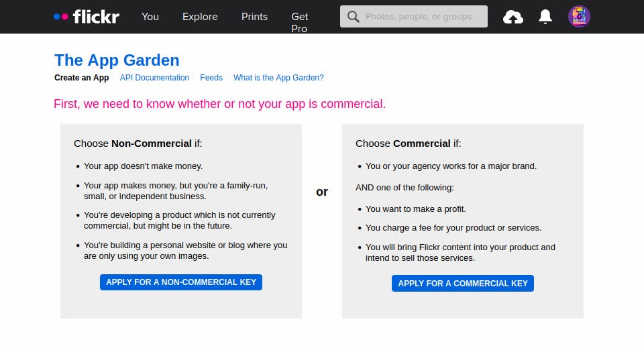
Task: Open the You menu
Action: (150, 17)
